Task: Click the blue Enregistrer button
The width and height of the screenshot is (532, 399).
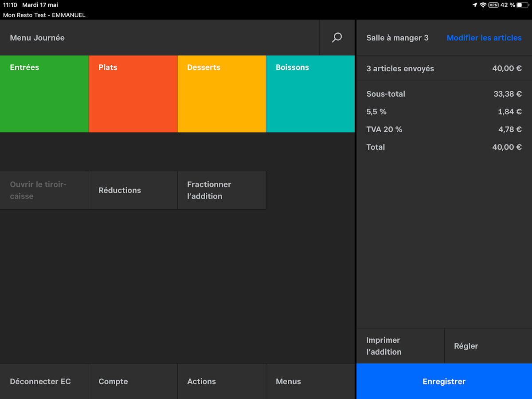Action: point(444,381)
